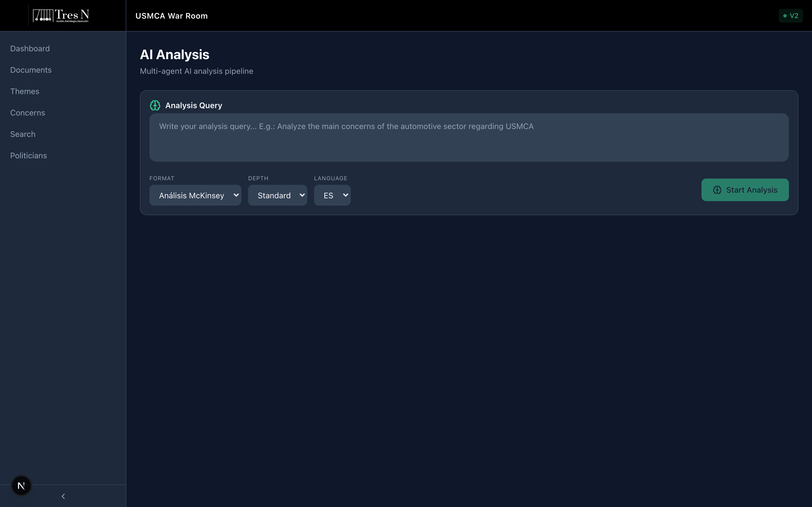Open the Search section in the sidebar

(x=23, y=134)
